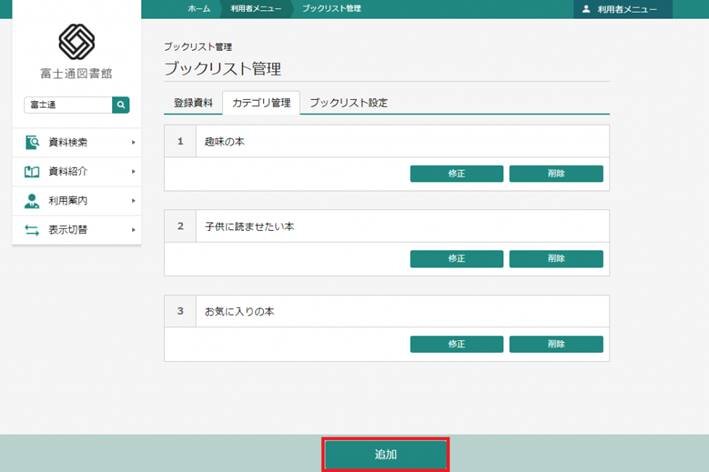
Task: Select the カテゴリ管理 tab
Action: pyautogui.click(x=260, y=103)
